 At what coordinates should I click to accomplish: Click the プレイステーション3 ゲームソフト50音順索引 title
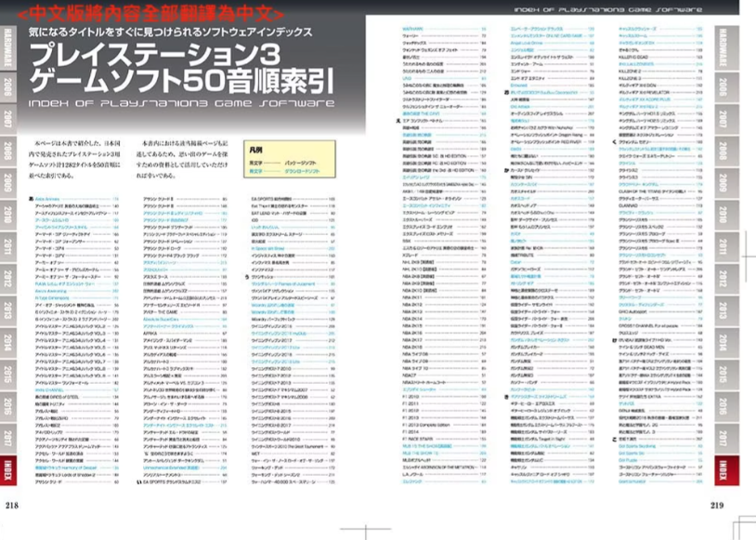(x=181, y=69)
